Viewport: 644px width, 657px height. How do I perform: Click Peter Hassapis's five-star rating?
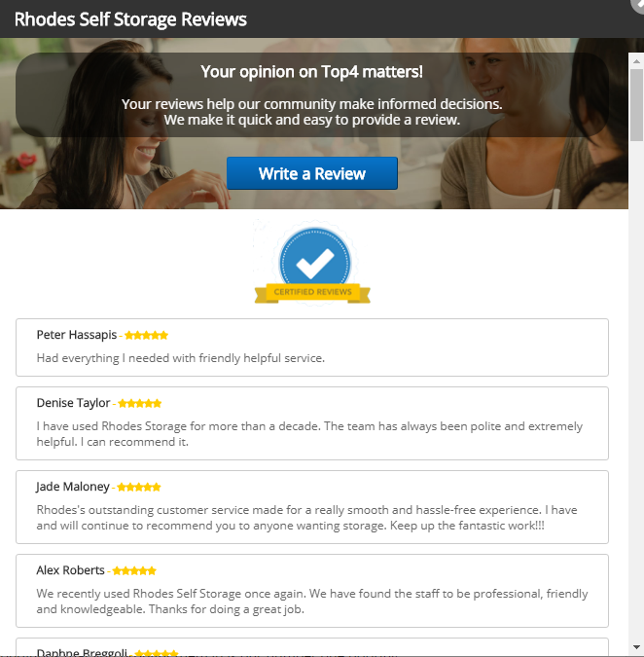pyautogui.click(x=146, y=335)
